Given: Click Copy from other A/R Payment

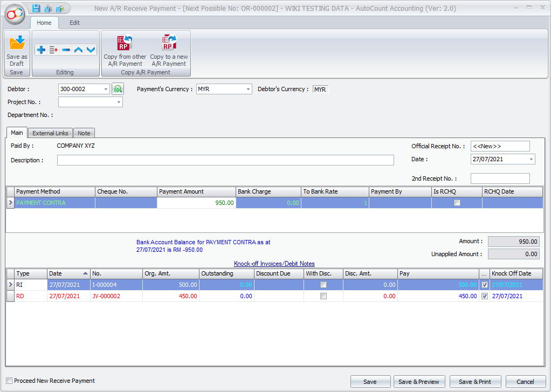Looking at the screenshot, I should coord(125,50).
